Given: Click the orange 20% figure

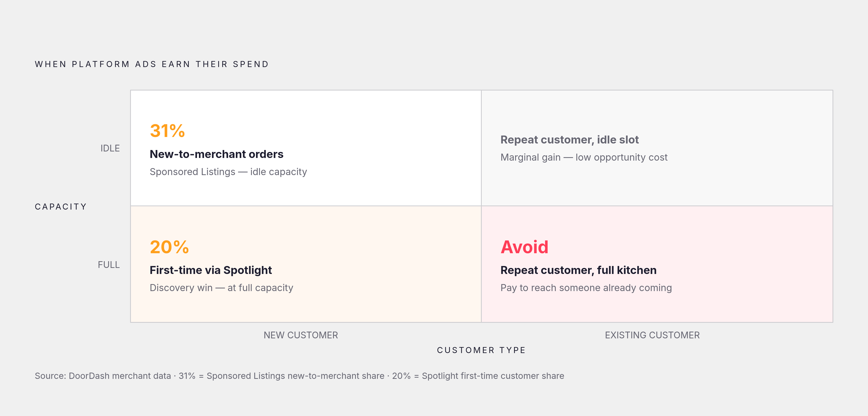Looking at the screenshot, I should (169, 247).
